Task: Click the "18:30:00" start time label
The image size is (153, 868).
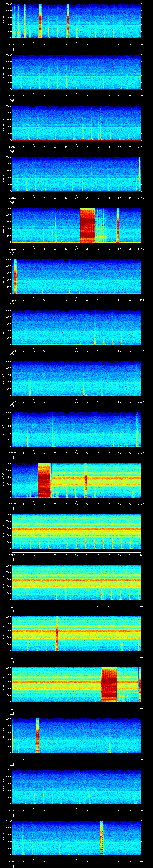Action: (x=12, y=453)
